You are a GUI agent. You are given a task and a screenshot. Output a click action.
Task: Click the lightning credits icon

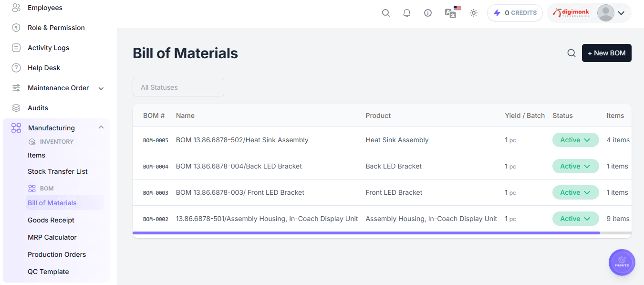tap(497, 13)
